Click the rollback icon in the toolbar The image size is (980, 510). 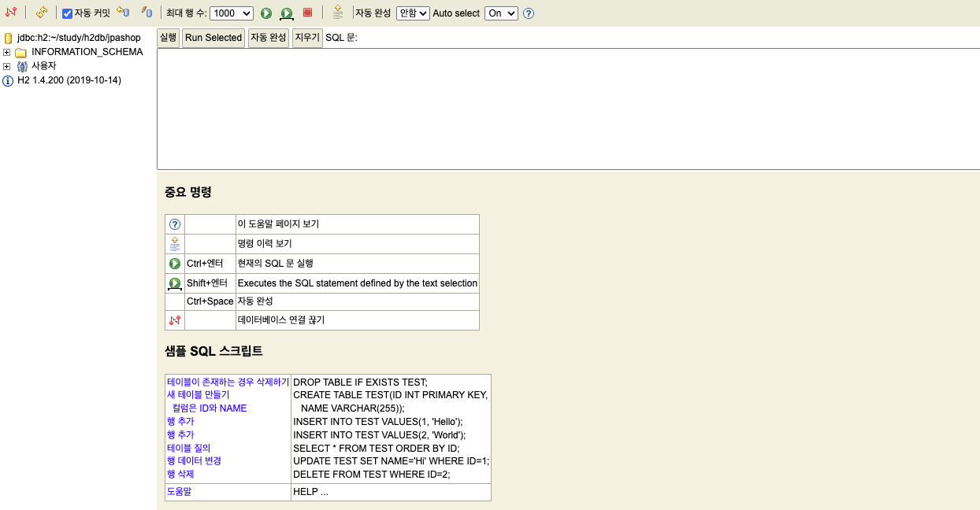123,13
